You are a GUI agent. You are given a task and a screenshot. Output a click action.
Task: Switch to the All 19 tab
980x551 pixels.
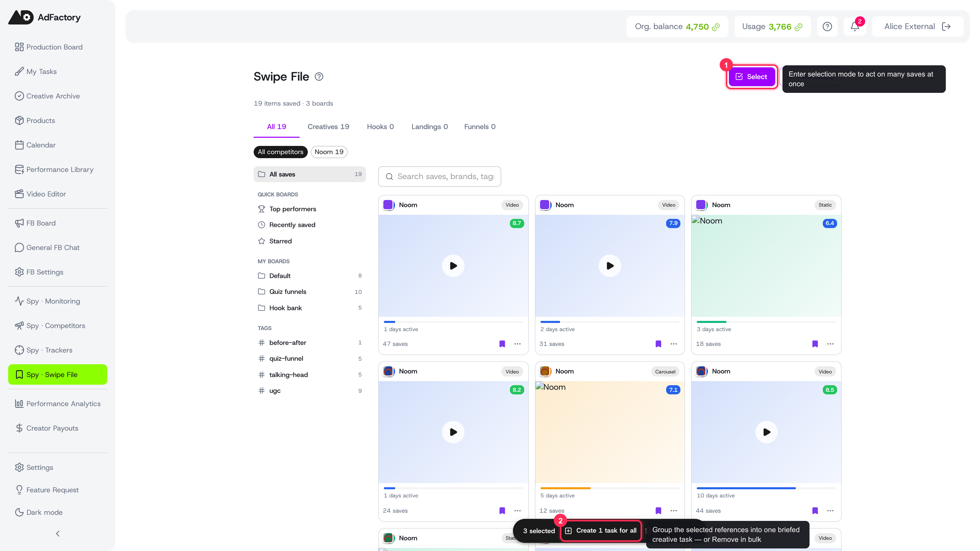(x=277, y=127)
